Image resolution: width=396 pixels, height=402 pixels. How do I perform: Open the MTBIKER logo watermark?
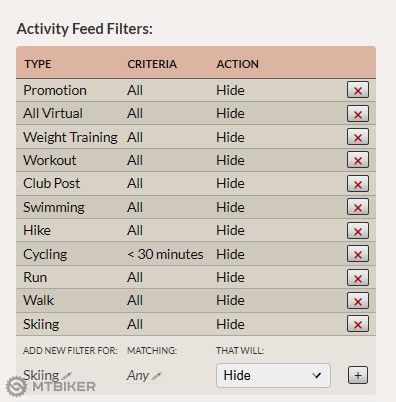point(51,387)
